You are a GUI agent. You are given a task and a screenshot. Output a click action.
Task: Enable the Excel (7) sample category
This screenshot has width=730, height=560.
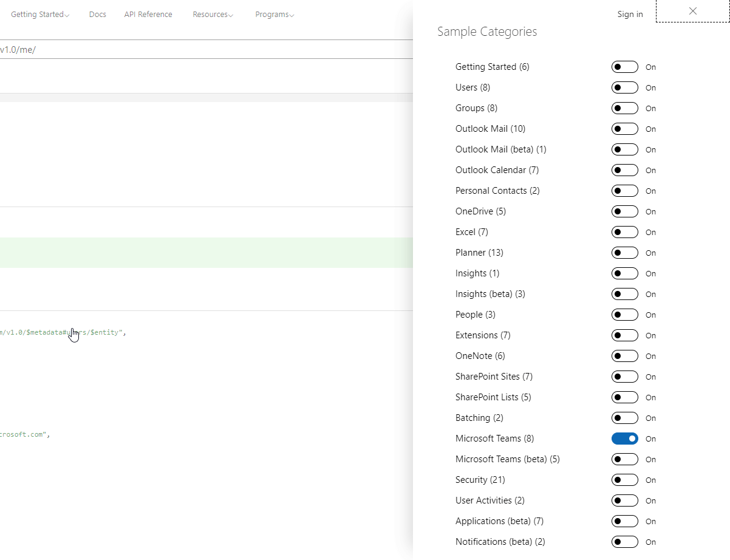click(x=624, y=232)
